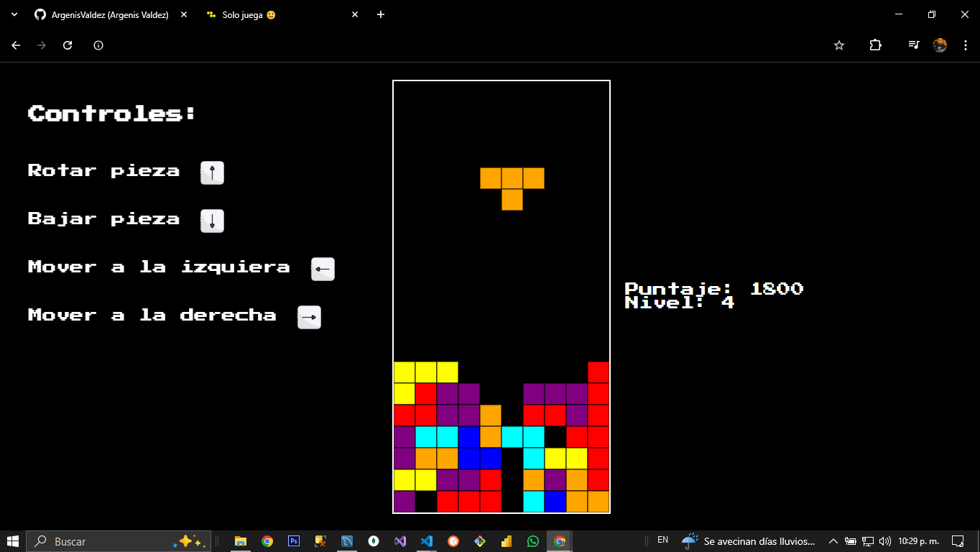Open Chrome's three-dot menu

966,45
